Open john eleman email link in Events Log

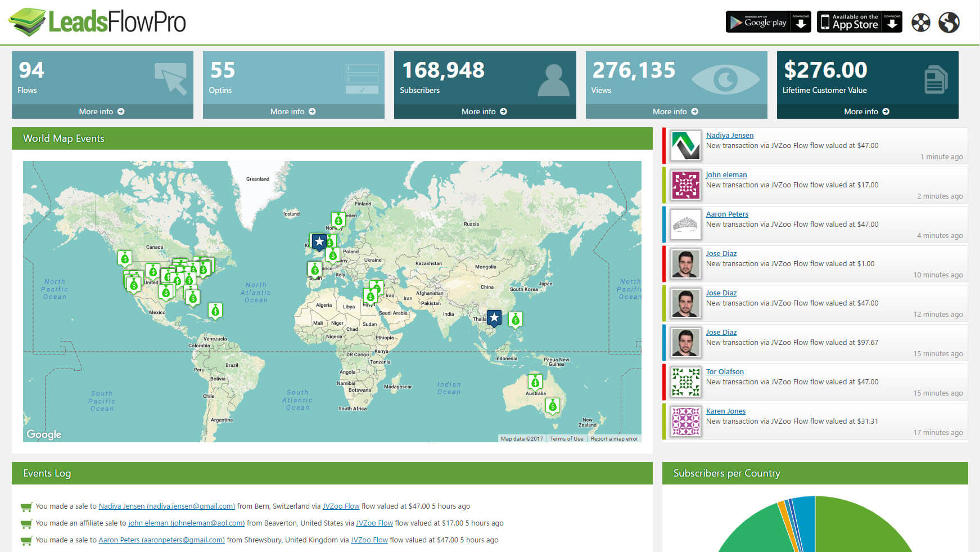coord(187,523)
